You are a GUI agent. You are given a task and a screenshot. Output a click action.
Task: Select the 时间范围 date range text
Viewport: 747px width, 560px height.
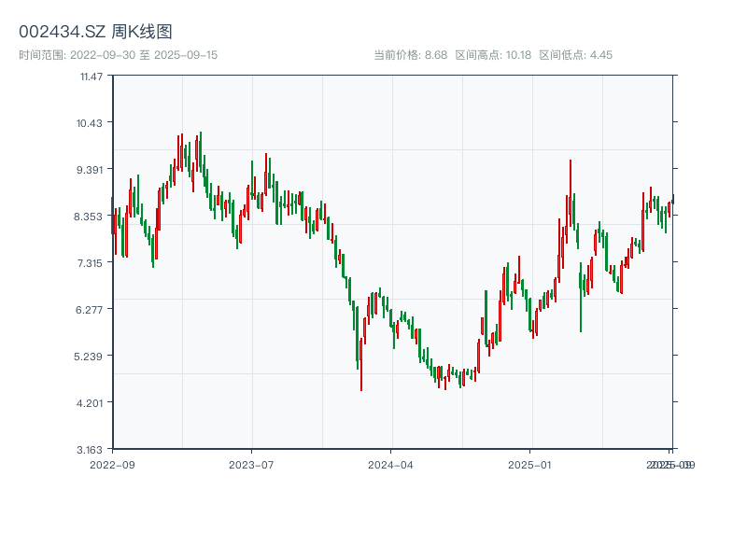[x=118, y=55]
